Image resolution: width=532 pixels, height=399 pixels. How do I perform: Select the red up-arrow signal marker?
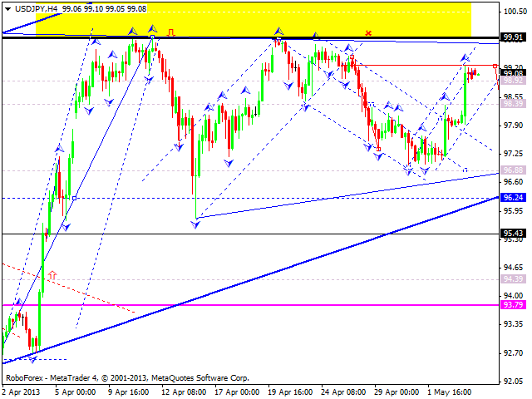pos(52,273)
